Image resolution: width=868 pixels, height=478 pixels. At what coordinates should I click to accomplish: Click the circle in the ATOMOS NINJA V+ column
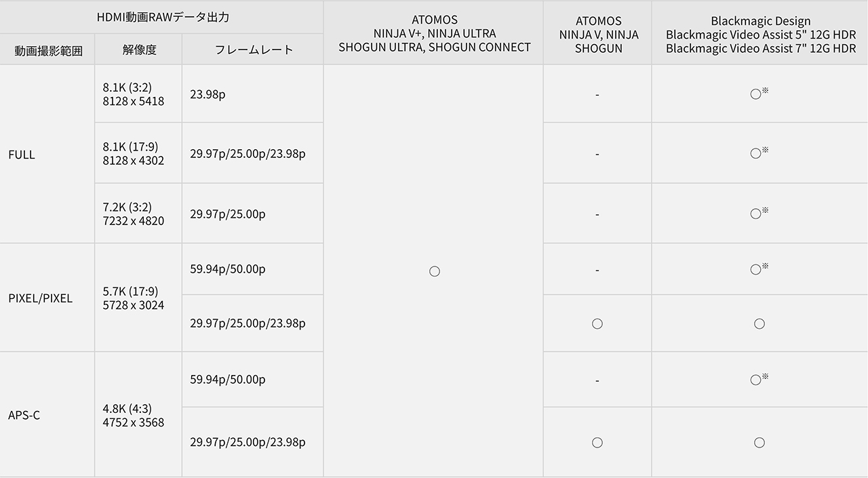(x=435, y=271)
